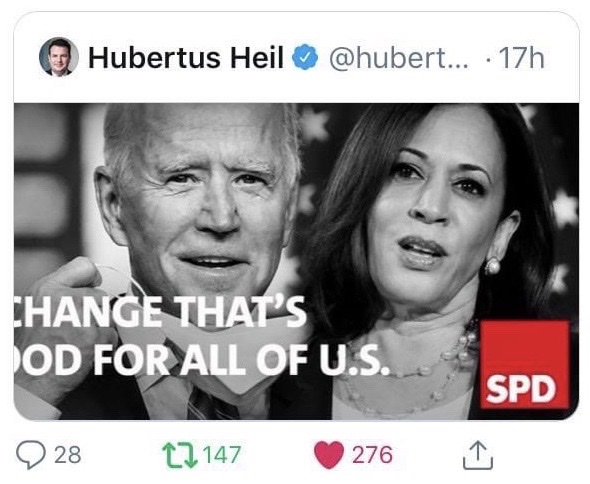Click the green retweet arrows icon
590x484 pixels.
(180, 455)
